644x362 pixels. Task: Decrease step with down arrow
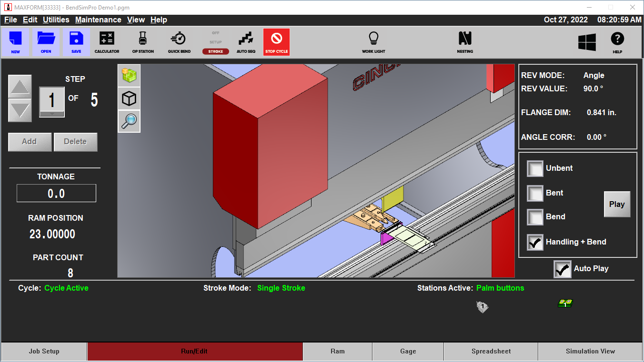pos(20,110)
